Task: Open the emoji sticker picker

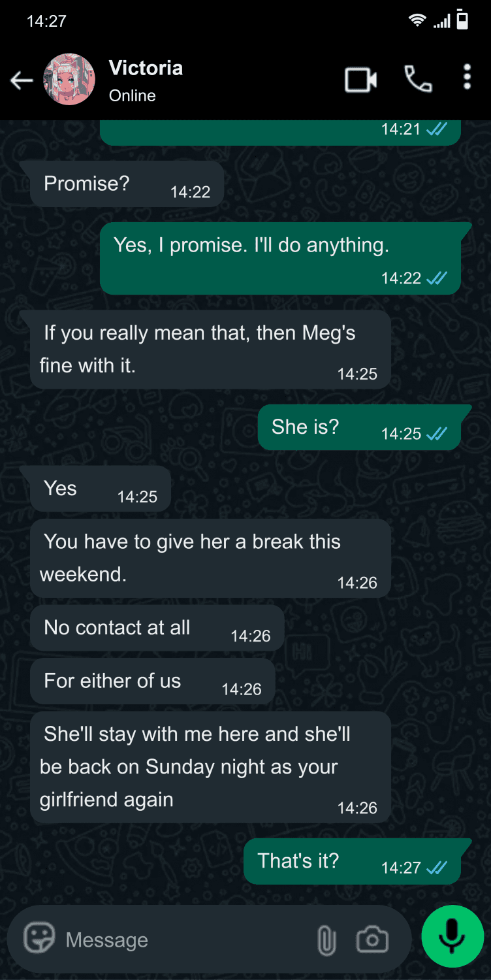Action: [x=39, y=939]
